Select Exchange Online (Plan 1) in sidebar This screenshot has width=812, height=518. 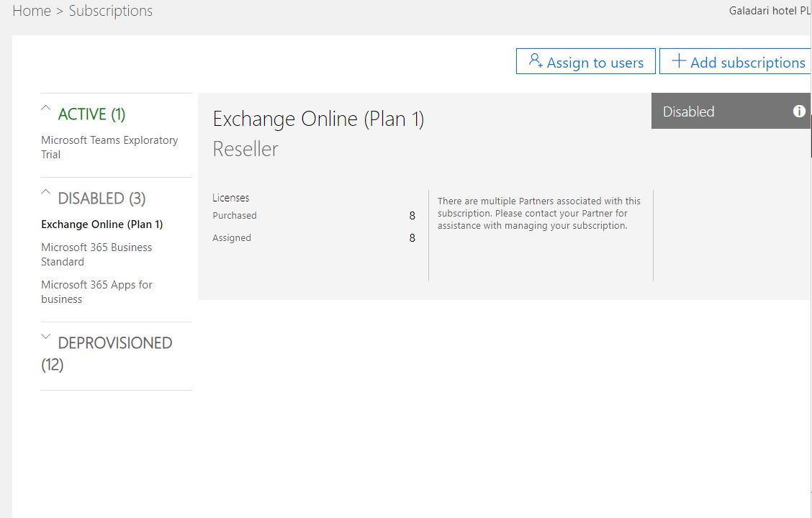102,224
